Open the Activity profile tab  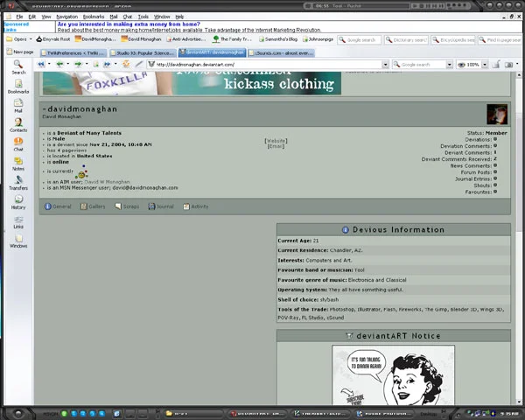(195, 206)
